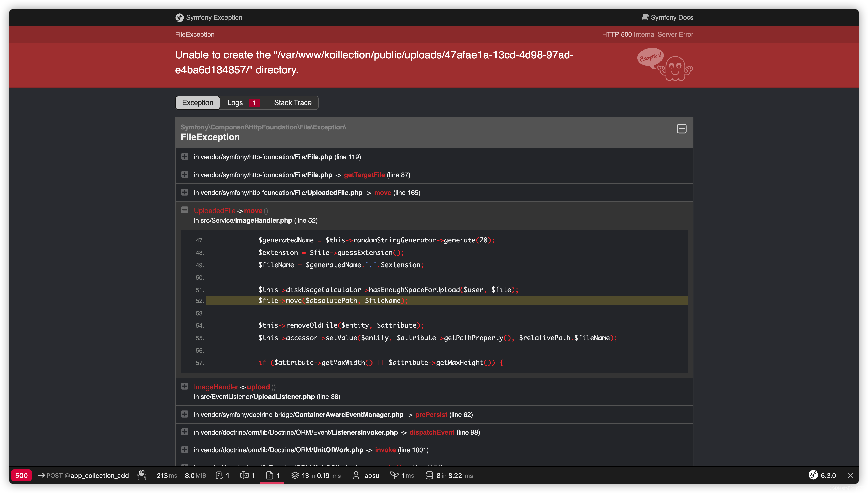Open the 213 ms performance panel
Image resolution: width=868 pixels, height=493 pixels.
(167, 475)
